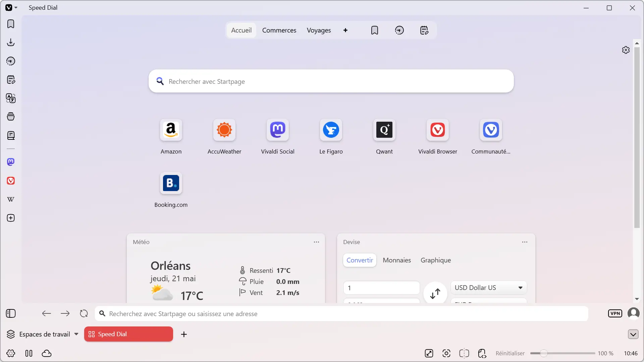Toggle the side panel visibility
The height and width of the screenshot is (362, 644).
click(x=11, y=313)
